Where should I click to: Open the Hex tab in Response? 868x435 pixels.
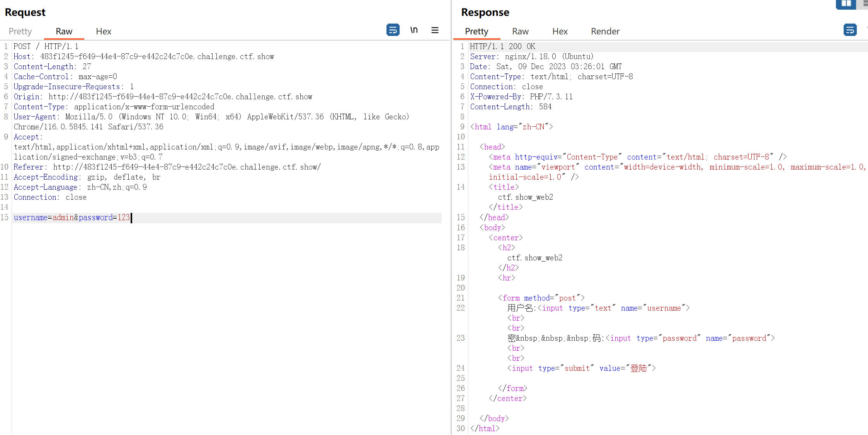(560, 31)
